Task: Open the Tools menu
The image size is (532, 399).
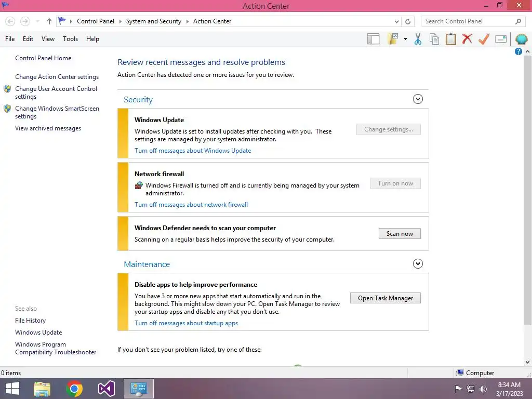Action: click(x=70, y=39)
